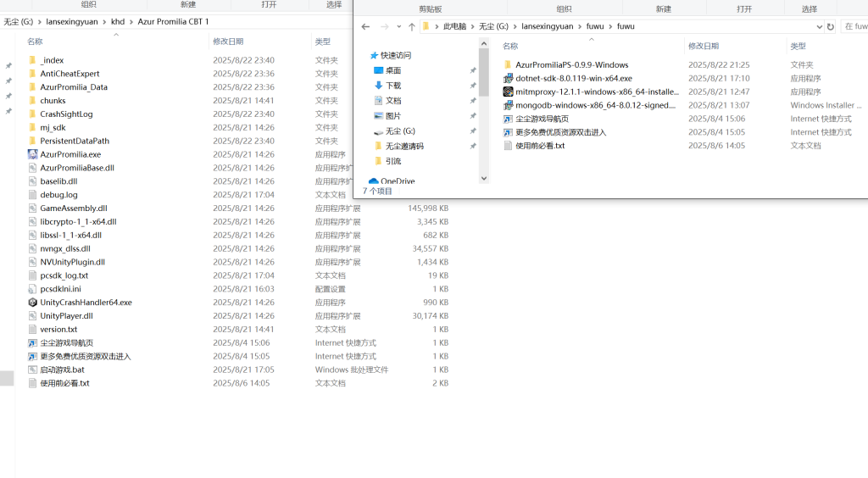Image resolution: width=868 pixels, height=478 pixels.
Task: Click the 尘尘游戏导航页 shortcut icon in left window
Action: coord(32,342)
